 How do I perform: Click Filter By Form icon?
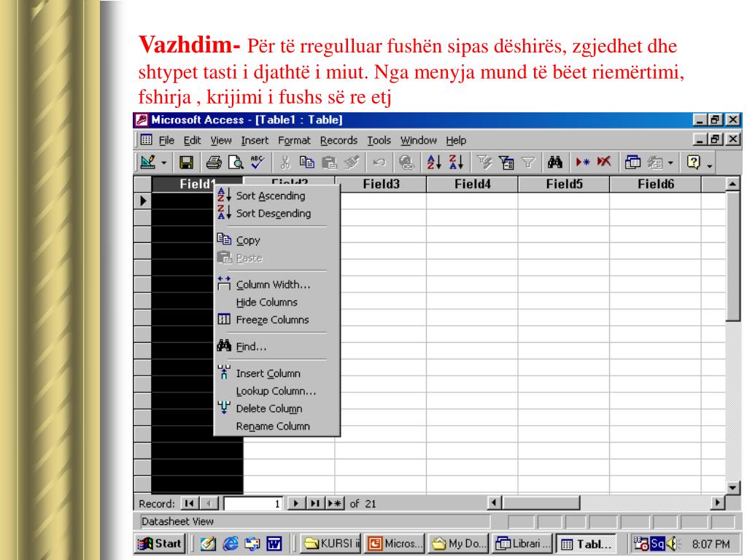tap(506, 163)
